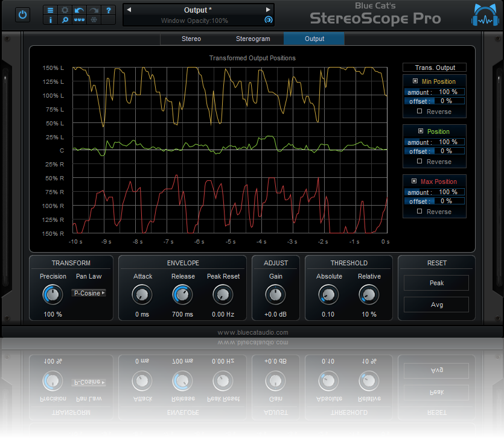
Task: Click the Gain knob
Action: pos(275,295)
